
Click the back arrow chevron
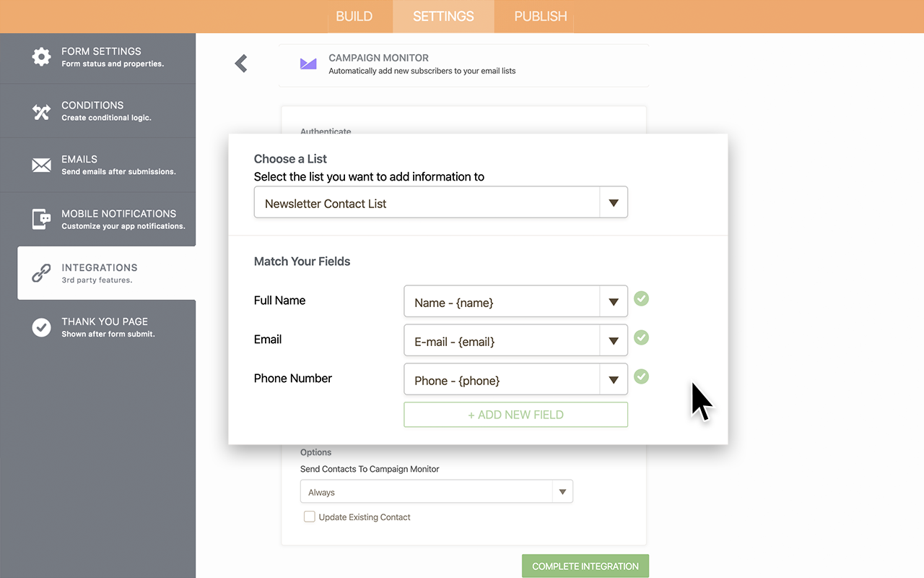pyautogui.click(x=241, y=64)
